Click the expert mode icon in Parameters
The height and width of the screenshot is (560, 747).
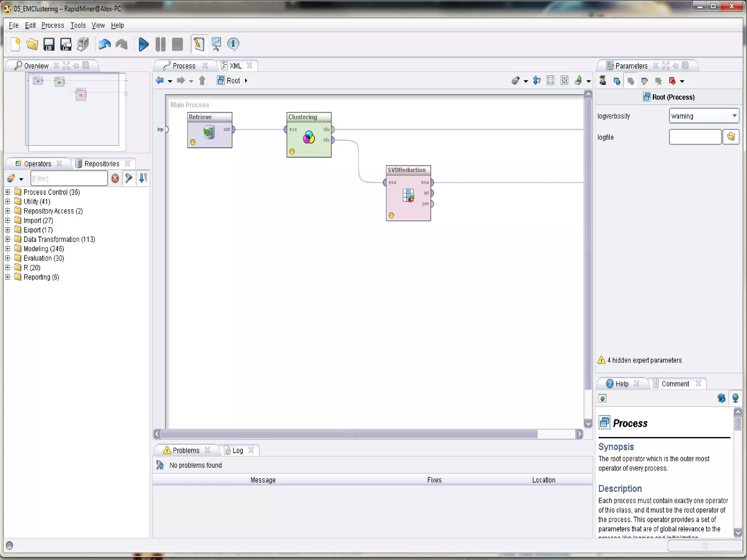pos(603,81)
